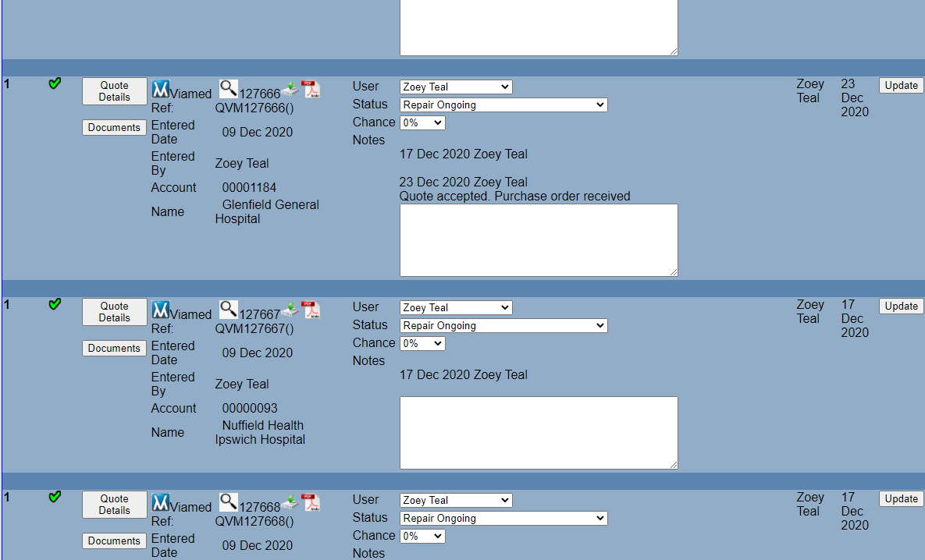
Task: Open Quote Details for Glenfield General Hospital
Action: 115,91
